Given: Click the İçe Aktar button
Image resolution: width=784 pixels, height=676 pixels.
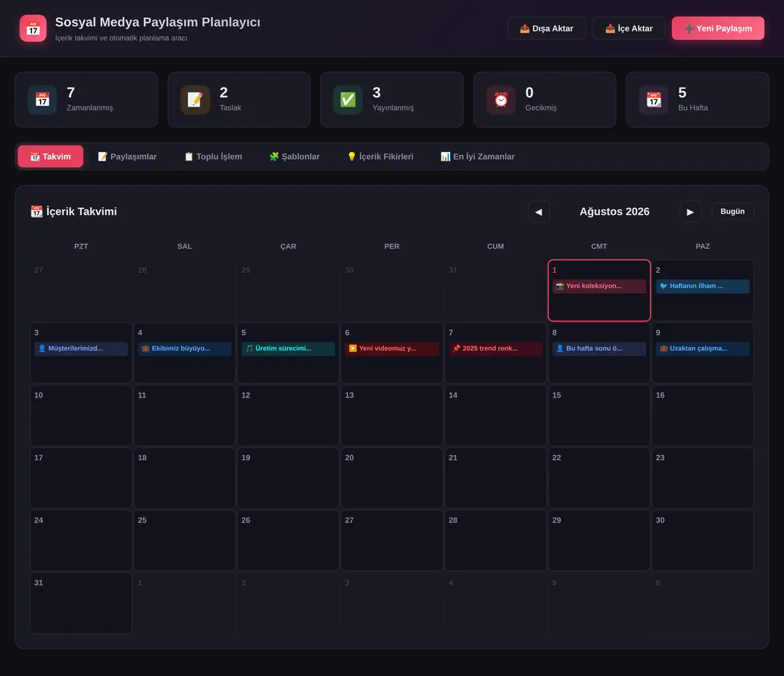Looking at the screenshot, I should pos(629,28).
